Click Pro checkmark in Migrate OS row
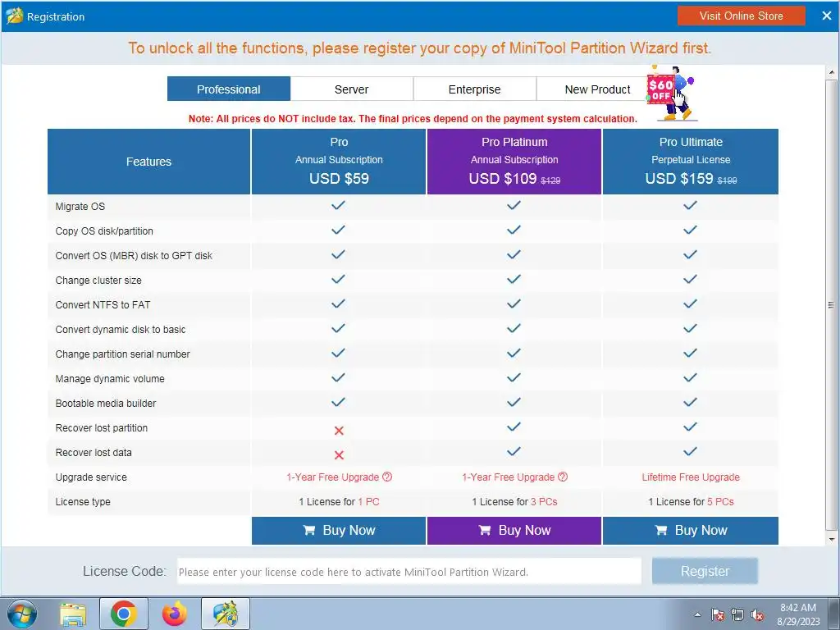This screenshot has width=840, height=630. tap(338, 205)
